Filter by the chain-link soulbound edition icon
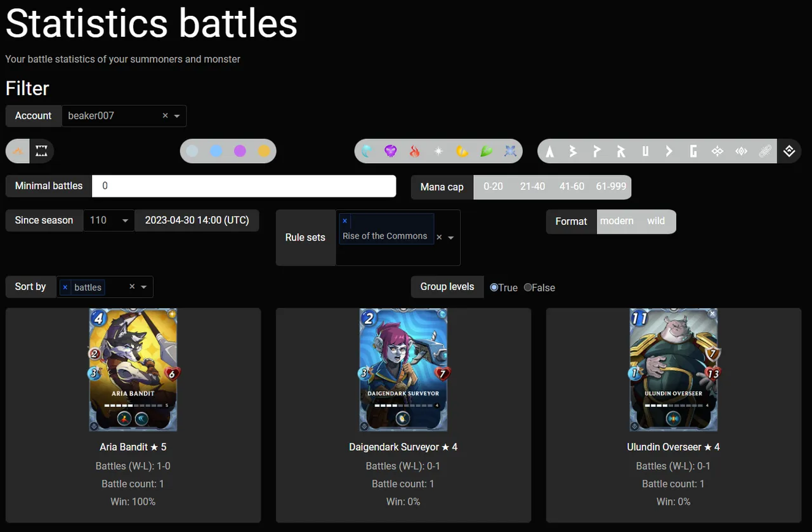This screenshot has width=812, height=532. click(x=765, y=151)
